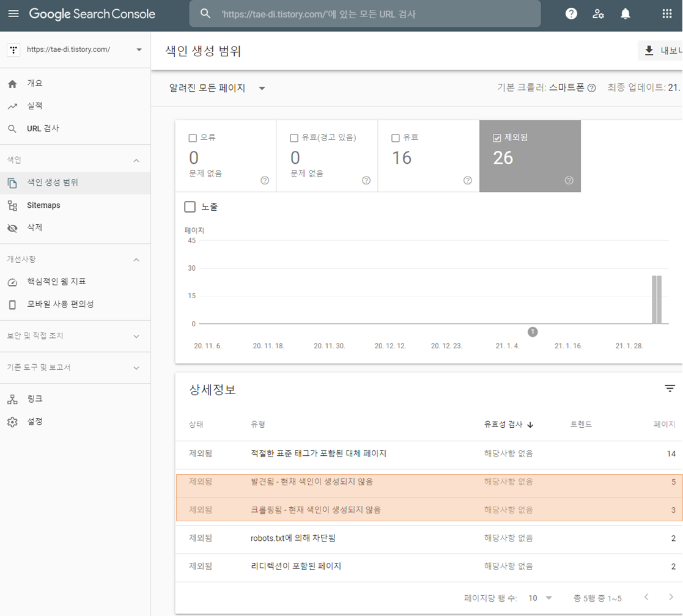Open the Search Console help icon
The width and height of the screenshot is (683, 616).
click(x=570, y=13)
